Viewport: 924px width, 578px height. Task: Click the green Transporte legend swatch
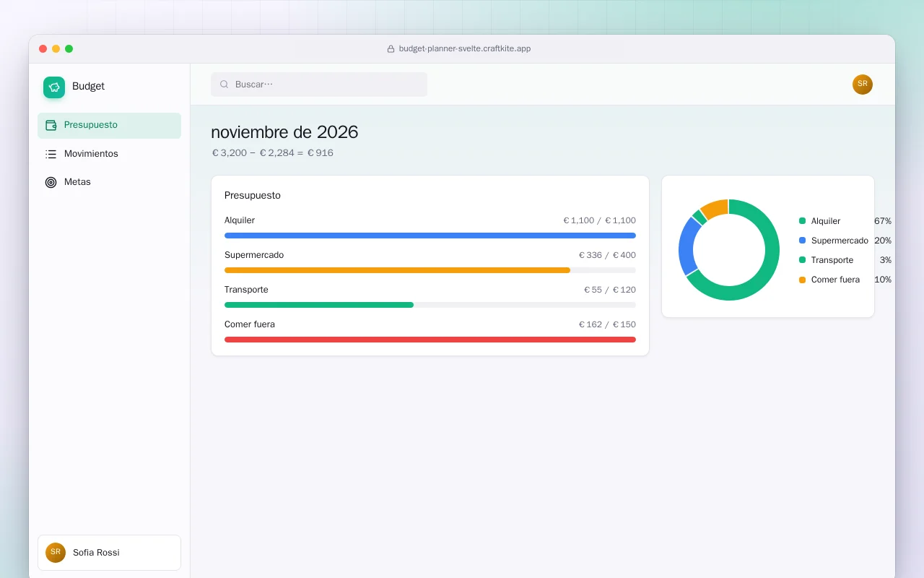point(802,260)
